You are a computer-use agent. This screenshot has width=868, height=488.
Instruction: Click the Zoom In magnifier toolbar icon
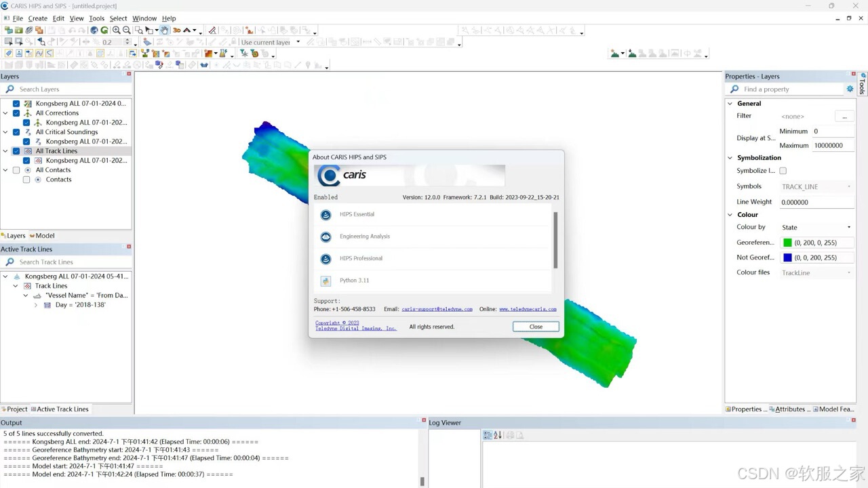(x=116, y=30)
